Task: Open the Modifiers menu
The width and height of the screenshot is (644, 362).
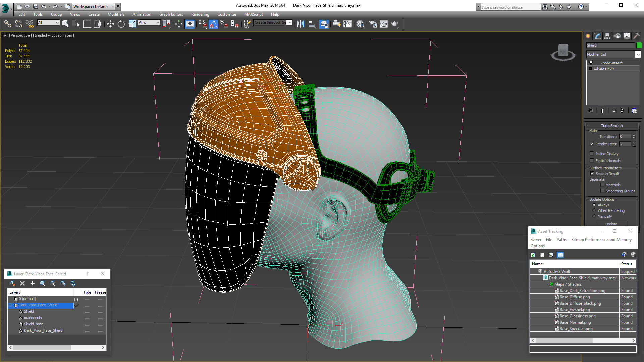Action: [x=116, y=14]
